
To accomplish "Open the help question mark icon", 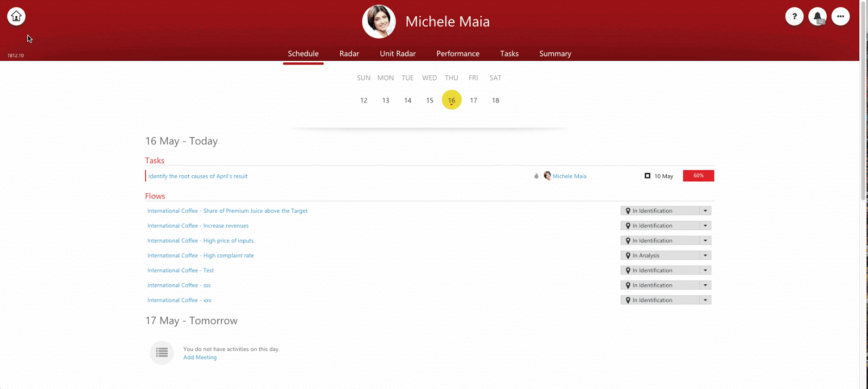I will point(794,16).
